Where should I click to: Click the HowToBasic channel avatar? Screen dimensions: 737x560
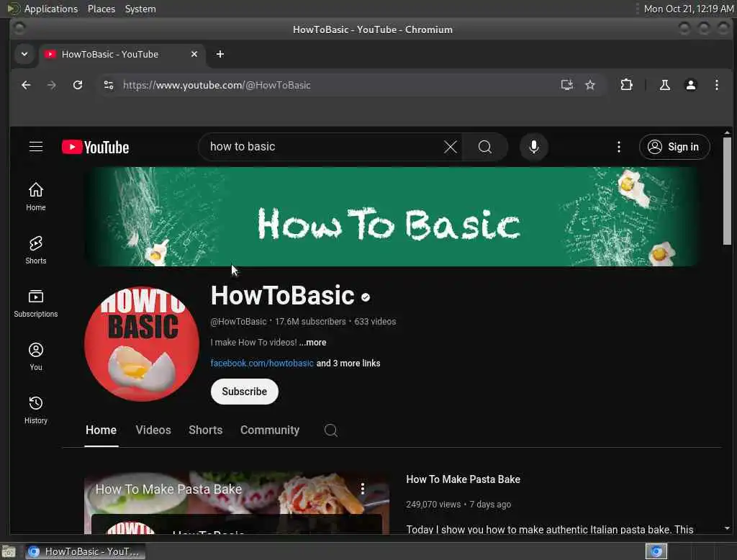click(x=142, y=344)
